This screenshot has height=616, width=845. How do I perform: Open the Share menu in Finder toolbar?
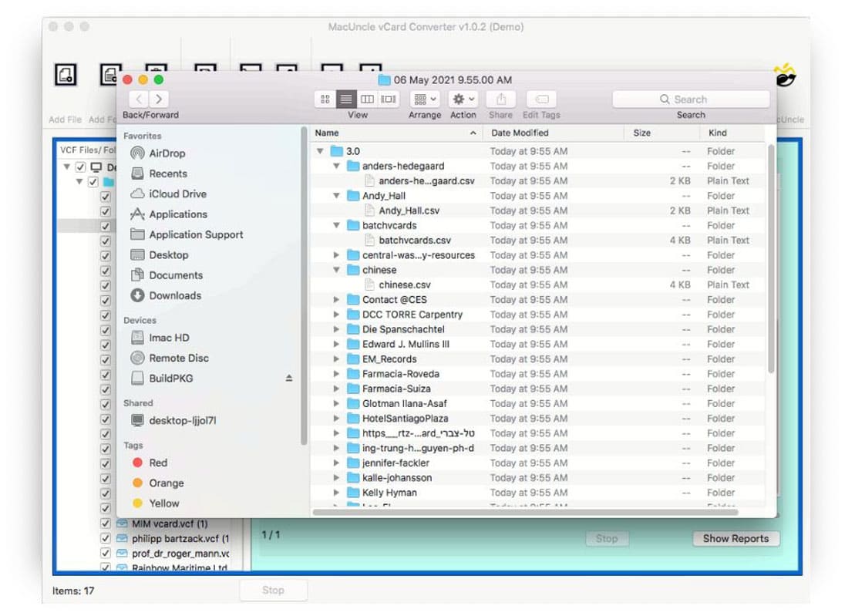coord(500,99)
